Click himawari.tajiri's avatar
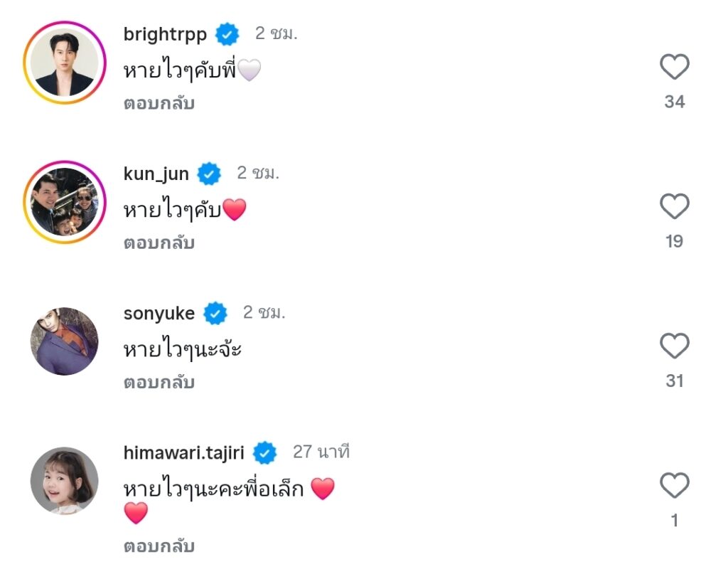Viewport: 728px width, 569px height. coord(64,481)
